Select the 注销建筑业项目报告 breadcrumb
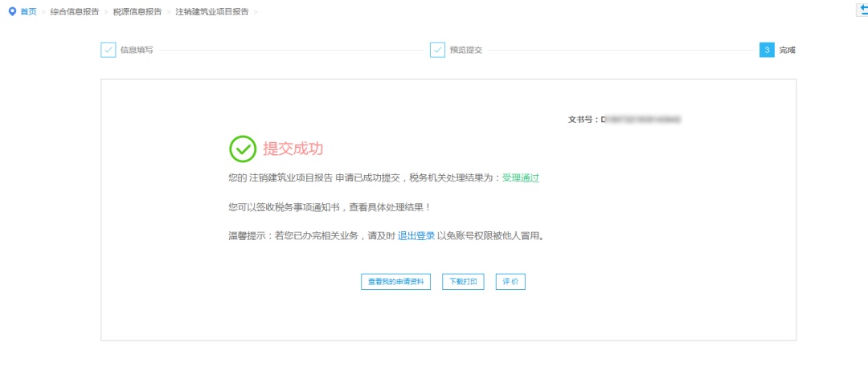This screenshot has height=371, width=868. (211, 12)
